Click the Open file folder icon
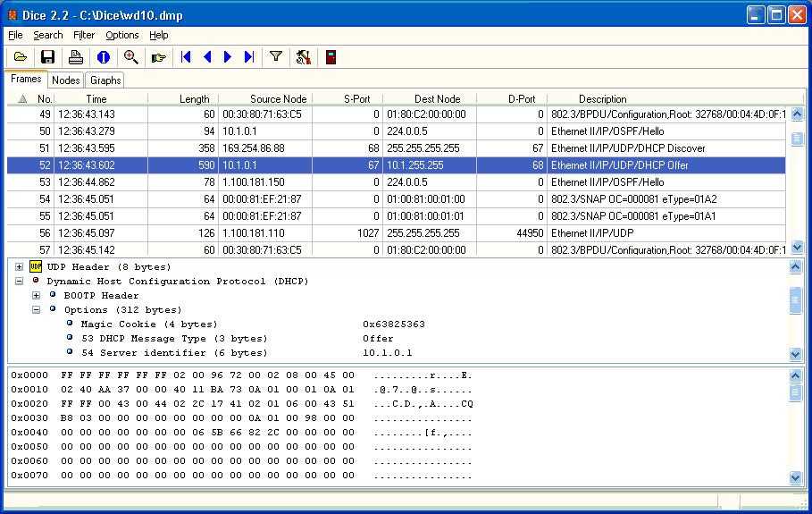The height and width of the screenshot is (514, 812). pyautogui.click(x=20, y=57)
